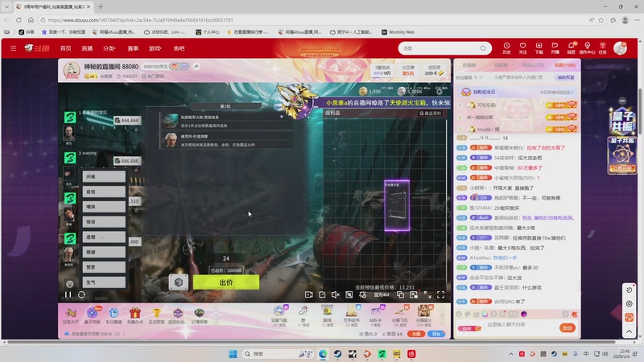Click the camera record icon in player bar
644x362 pixels.
coord(309,294)
